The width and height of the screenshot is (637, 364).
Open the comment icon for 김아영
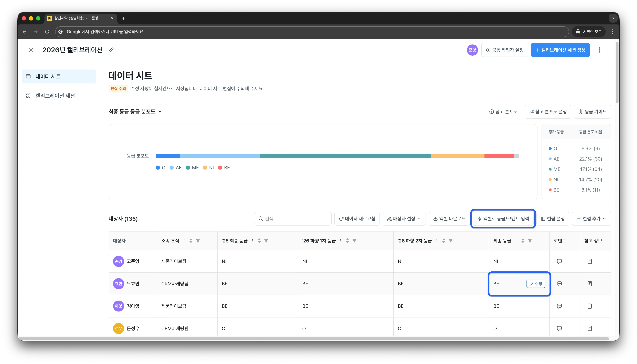[559, 306]
